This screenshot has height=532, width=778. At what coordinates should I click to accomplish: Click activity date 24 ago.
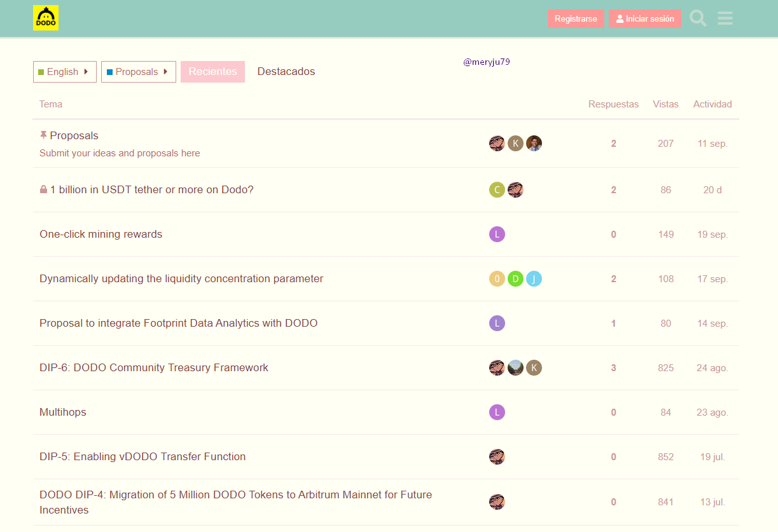[x=712, y=368]
